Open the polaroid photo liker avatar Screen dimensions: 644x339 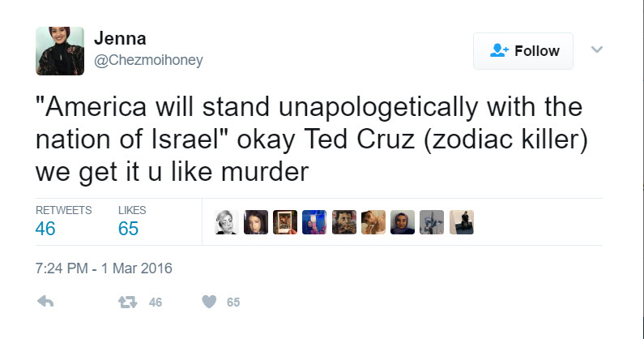285,222
